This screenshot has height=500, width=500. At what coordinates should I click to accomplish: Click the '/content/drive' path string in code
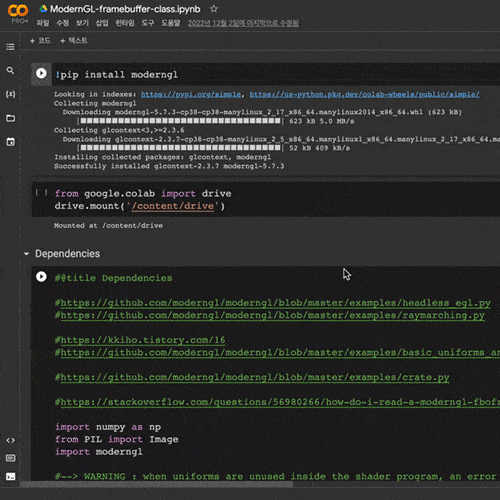click(x=173, y=206)
